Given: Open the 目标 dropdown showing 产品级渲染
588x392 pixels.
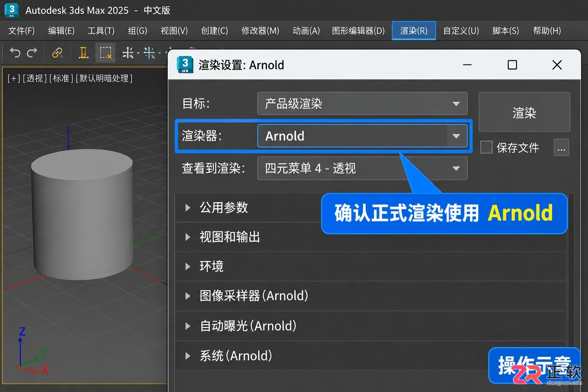Looking at the screenshot, I should pyautogui.click(x=362, y=104).
